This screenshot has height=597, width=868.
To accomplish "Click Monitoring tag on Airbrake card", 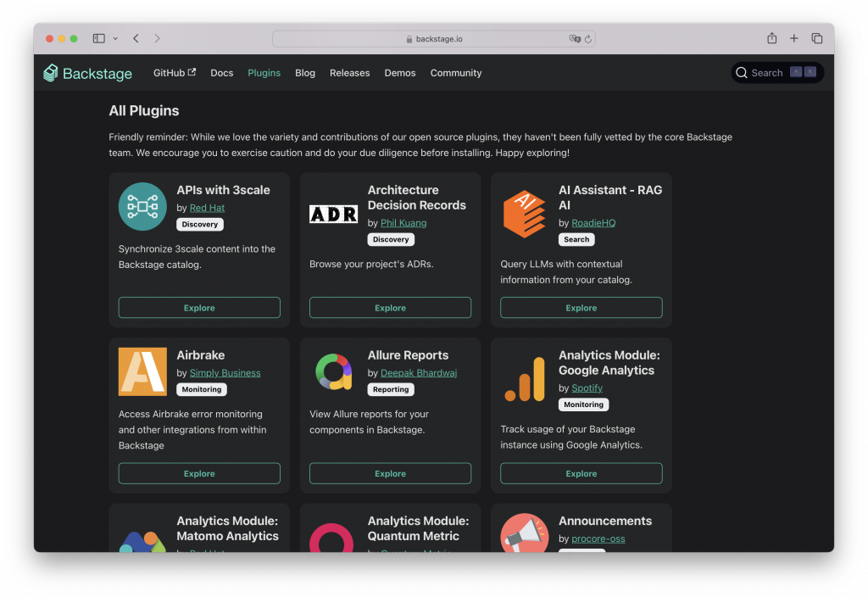I will (202, 389).
